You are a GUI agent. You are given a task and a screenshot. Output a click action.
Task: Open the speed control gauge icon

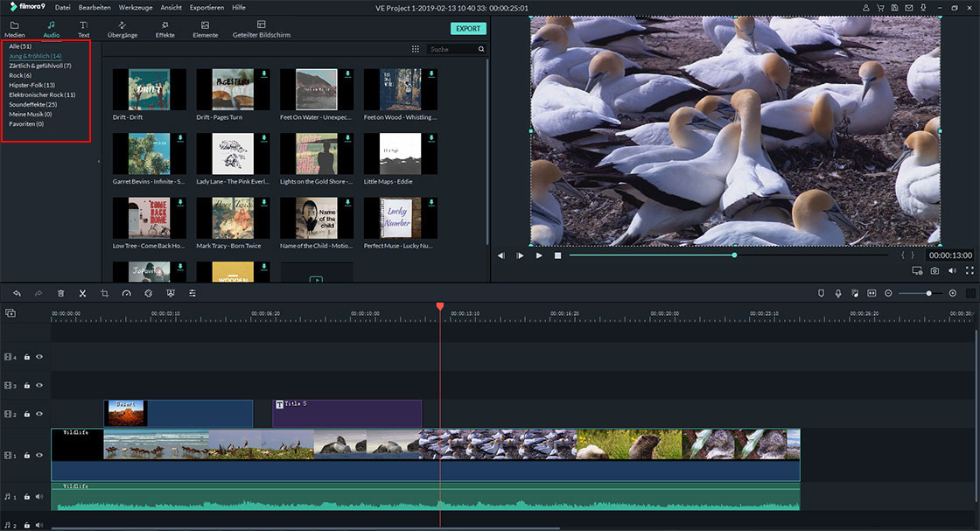click(126, 293)
